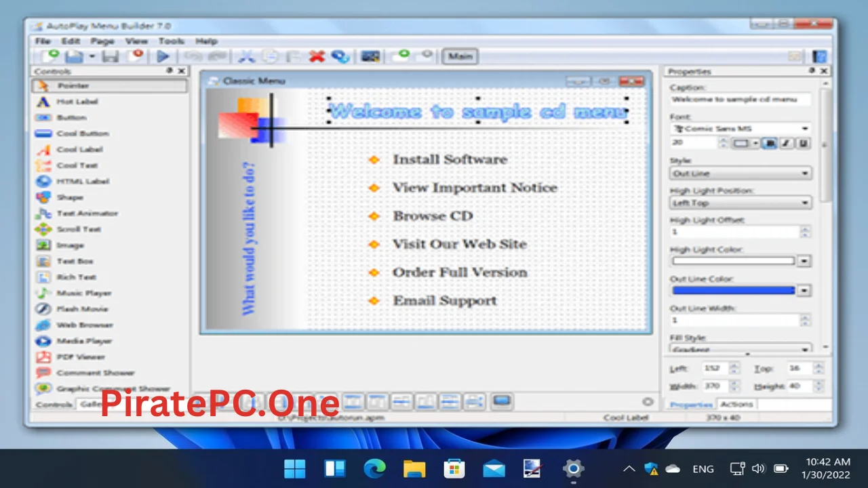Switch to the Controls tab at panel bottom

click(54, 404)
